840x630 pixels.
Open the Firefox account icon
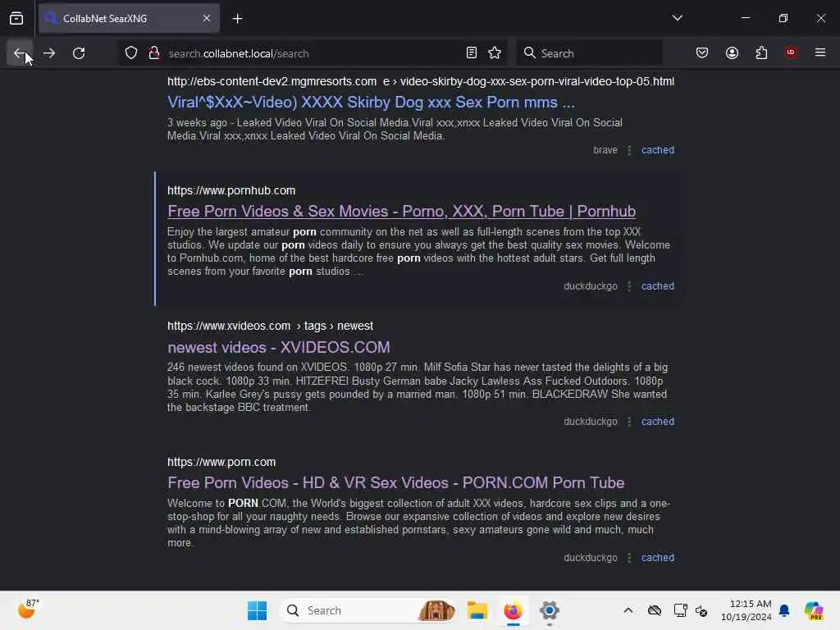click(x=732, y=53)
